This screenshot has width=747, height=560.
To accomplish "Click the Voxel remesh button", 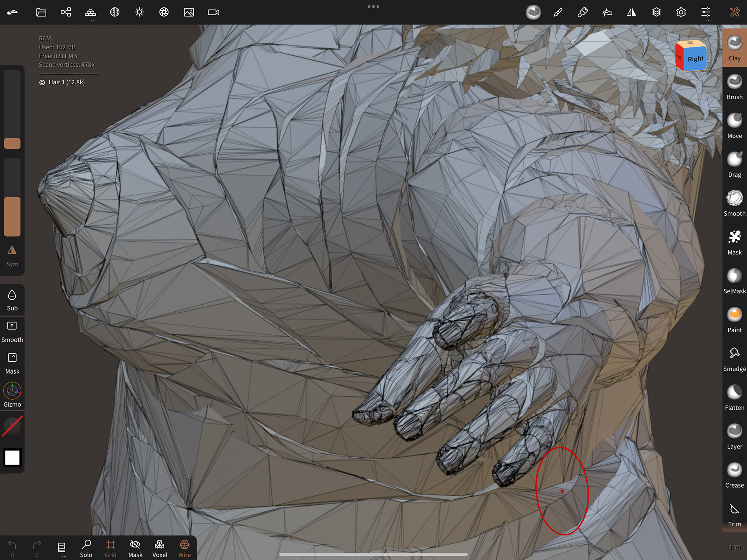I will pos(160,548).
